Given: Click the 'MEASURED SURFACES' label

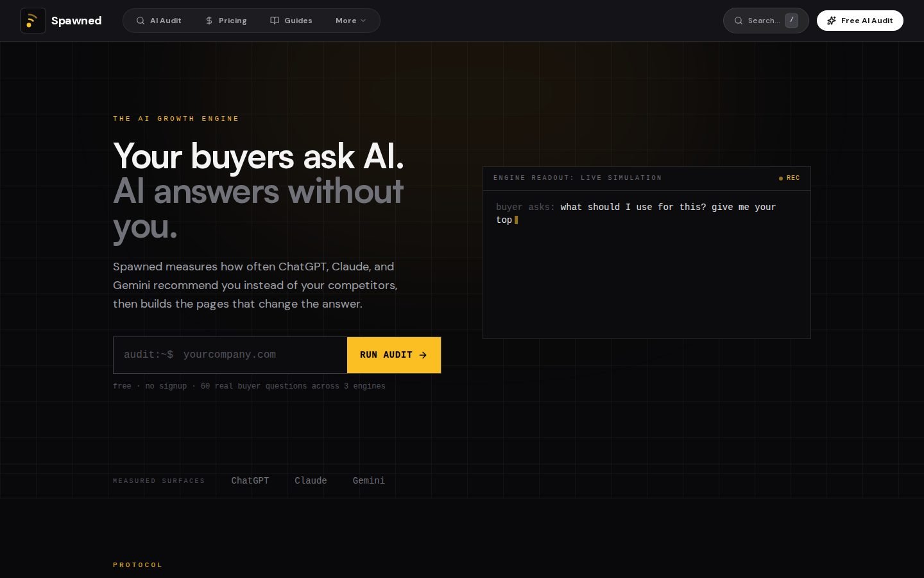Looking at the screenshot, I should pyautogui.click(x=158, y=481).
